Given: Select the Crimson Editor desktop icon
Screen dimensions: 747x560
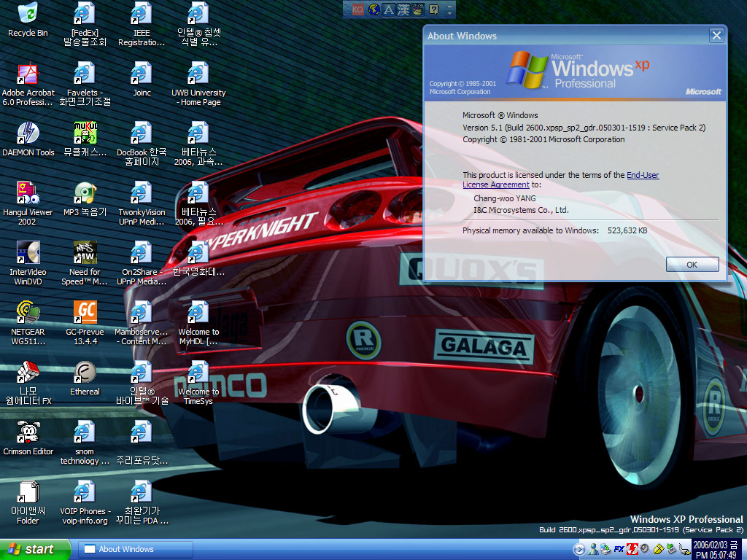Looking at the screenshot, I should pos(28,433).
